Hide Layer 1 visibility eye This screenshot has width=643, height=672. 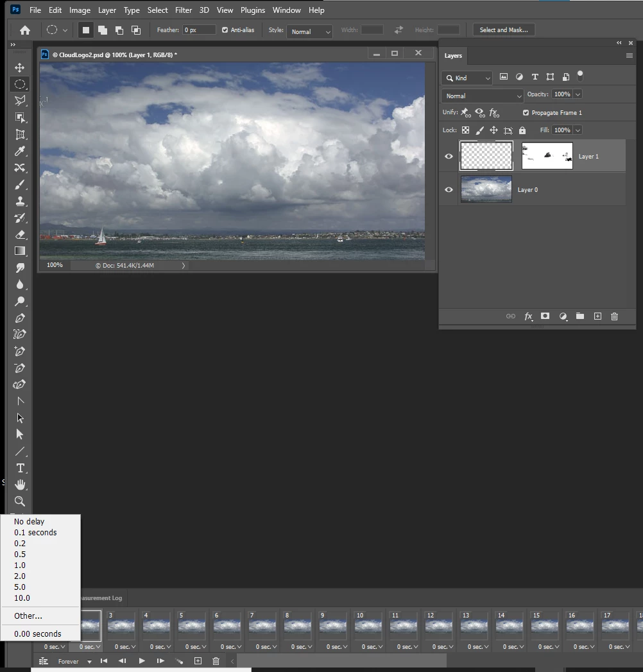449,157
